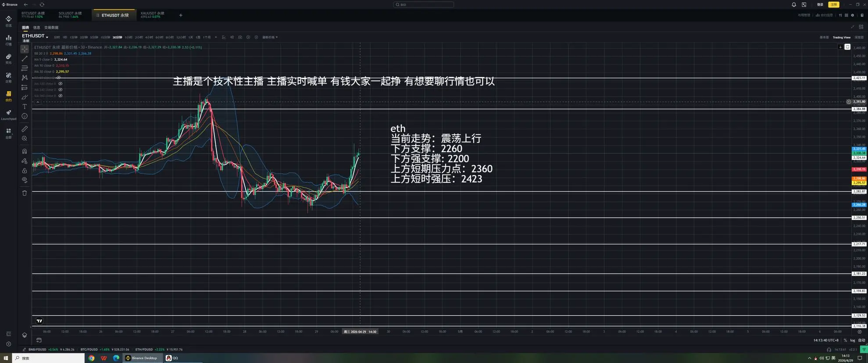This screenshot has width=868, height=363.
Task: Toggle percent scale on price axis
Action: 845,340
